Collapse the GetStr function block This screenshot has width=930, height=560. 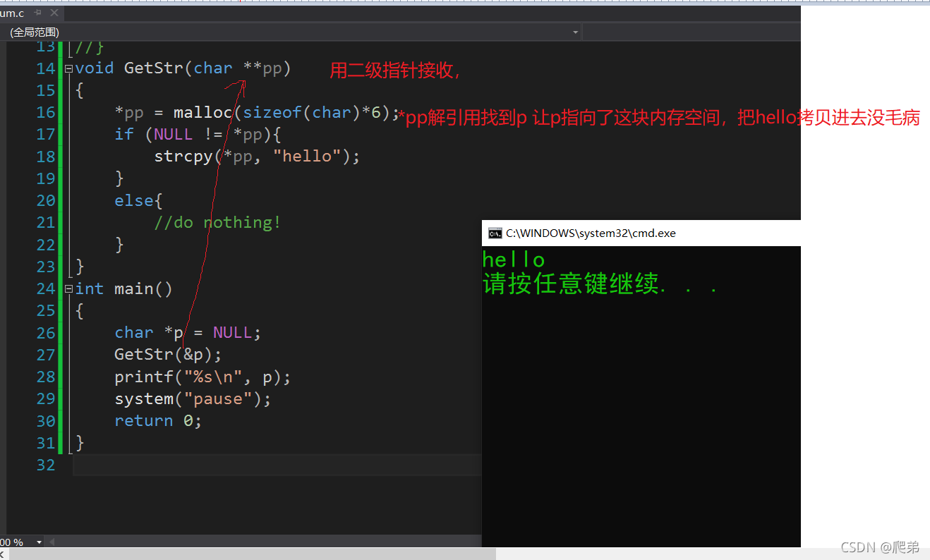[x=68, y=69]
